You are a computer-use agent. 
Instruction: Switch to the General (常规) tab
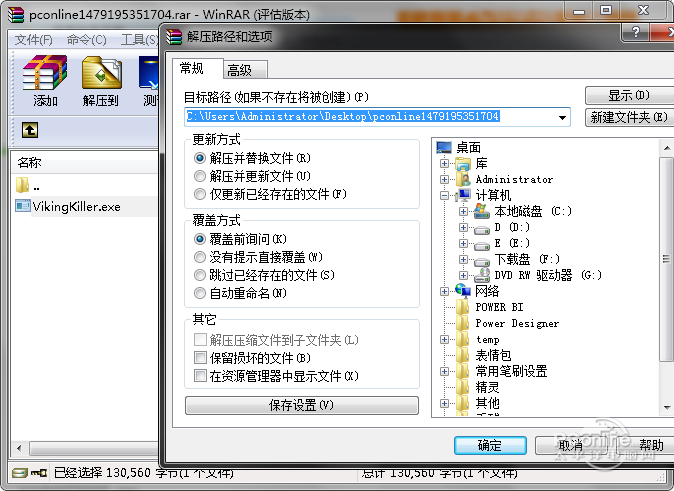pos(197,68)
